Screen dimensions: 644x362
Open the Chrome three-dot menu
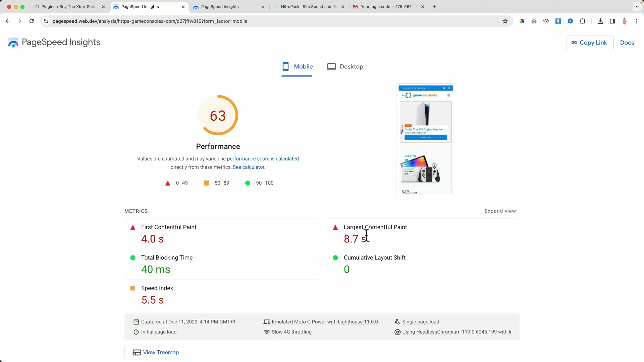coord(637,21)
